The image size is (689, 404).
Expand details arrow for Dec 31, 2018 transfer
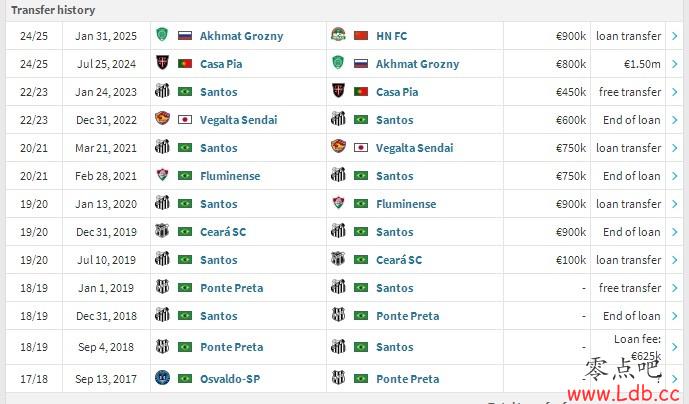pos(674,316)
